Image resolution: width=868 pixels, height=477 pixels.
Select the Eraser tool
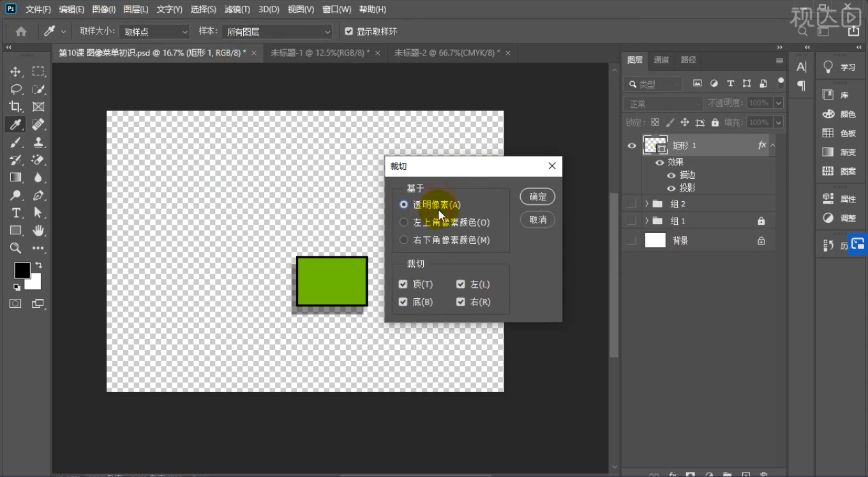pos(38,160)
